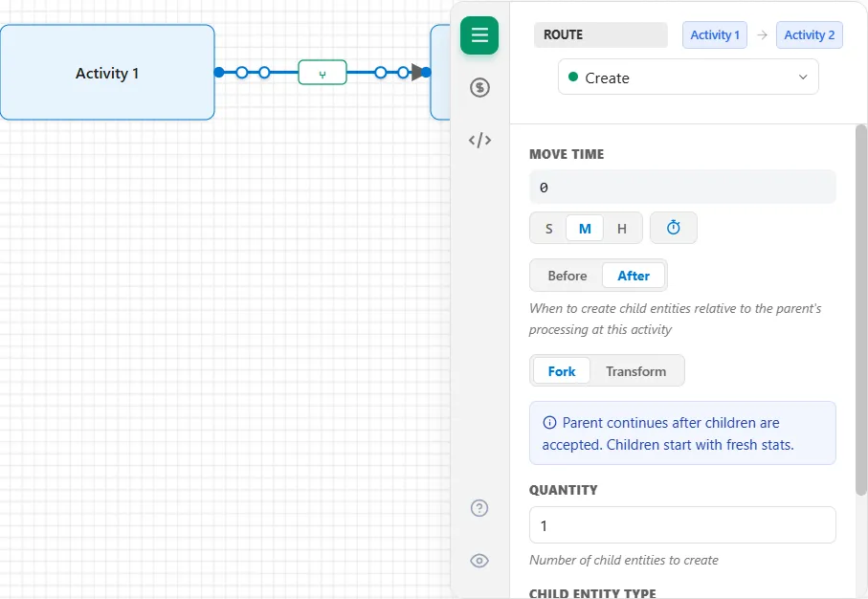Click the ROUTE label field
The height and width of the screenshot is (599, 868).
(x=601, y=34)
